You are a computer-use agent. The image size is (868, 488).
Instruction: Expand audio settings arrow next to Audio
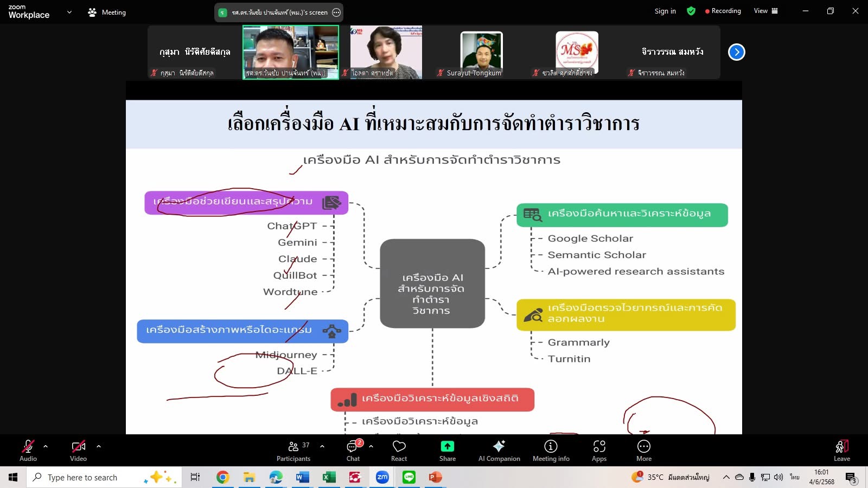pos(46,446)
